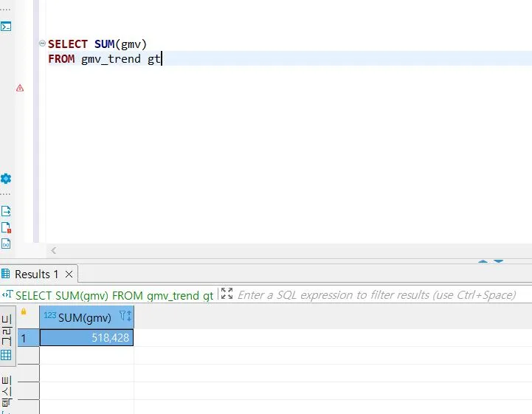Focus the SQL filter expression field

376,295
